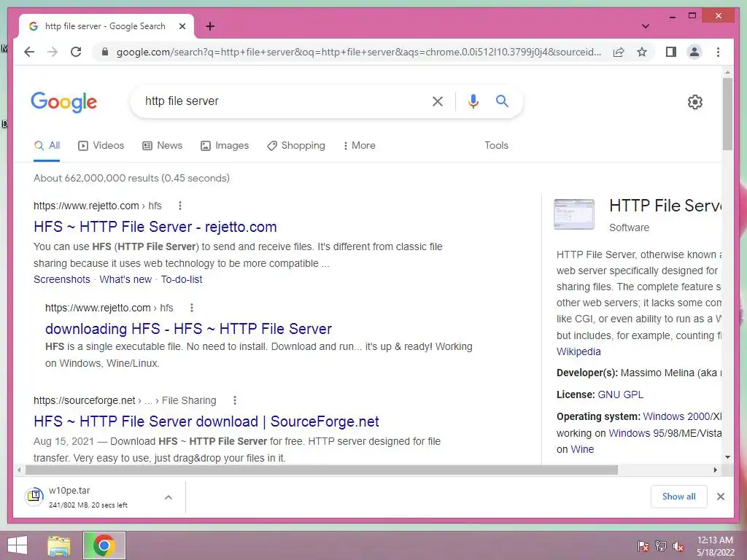The image size is (747, 560).
Task: Click the Google logo
Action: [x=64, y=102]
